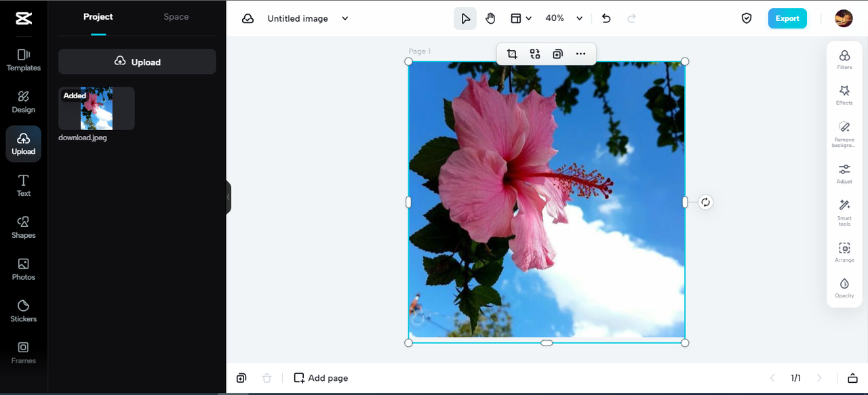Image resolution: width=868 pixels, height=395 pixels.
Task: Click the top-left corner resize handle
Action: click(x=408, y=62)
